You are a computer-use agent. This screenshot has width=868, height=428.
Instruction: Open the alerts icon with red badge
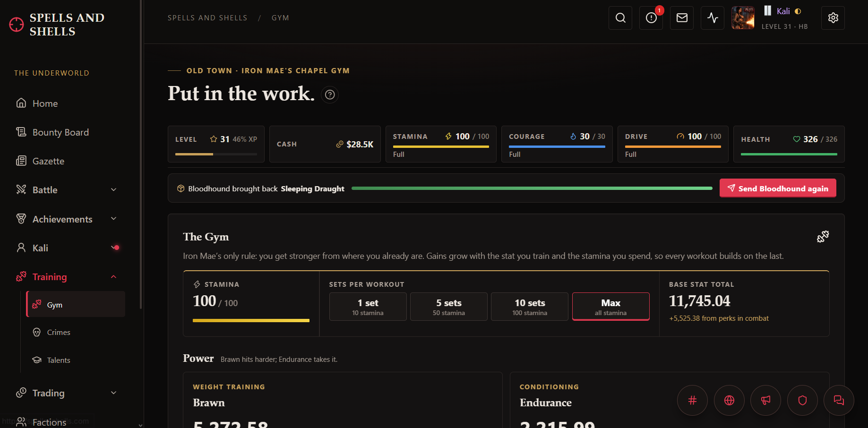651,18
